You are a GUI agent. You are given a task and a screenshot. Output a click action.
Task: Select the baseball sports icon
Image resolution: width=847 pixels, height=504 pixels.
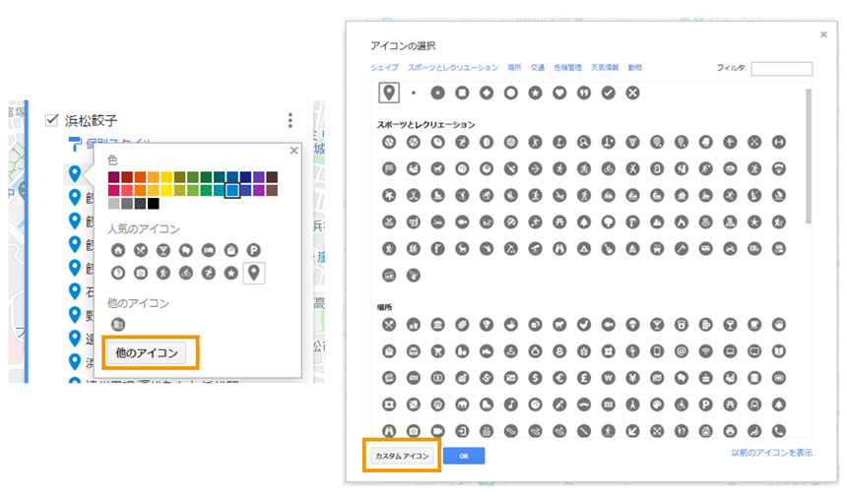point(389,142)
